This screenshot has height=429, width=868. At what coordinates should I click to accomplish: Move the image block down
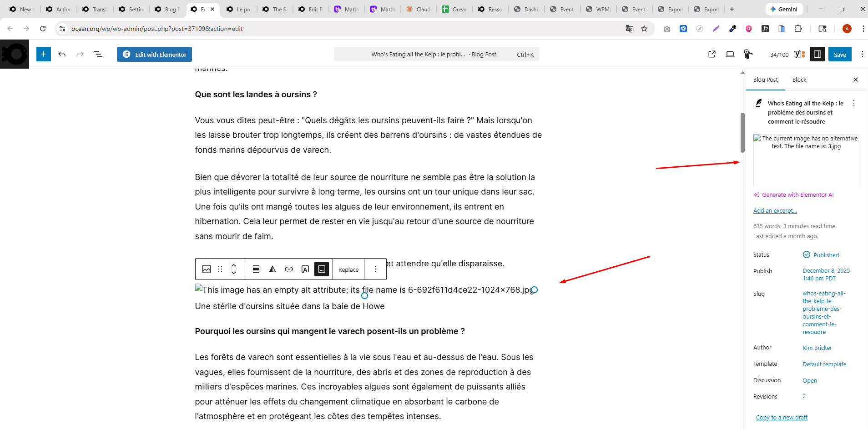234,273
